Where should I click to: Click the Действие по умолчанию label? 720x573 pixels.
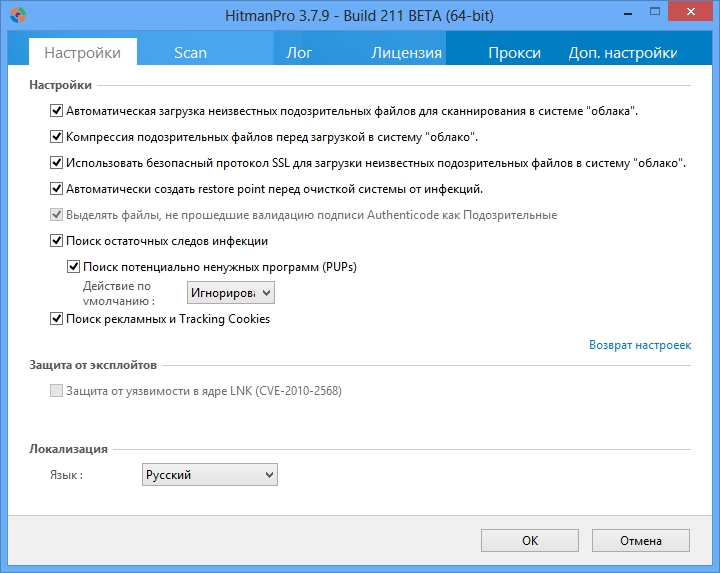point(118,293)
